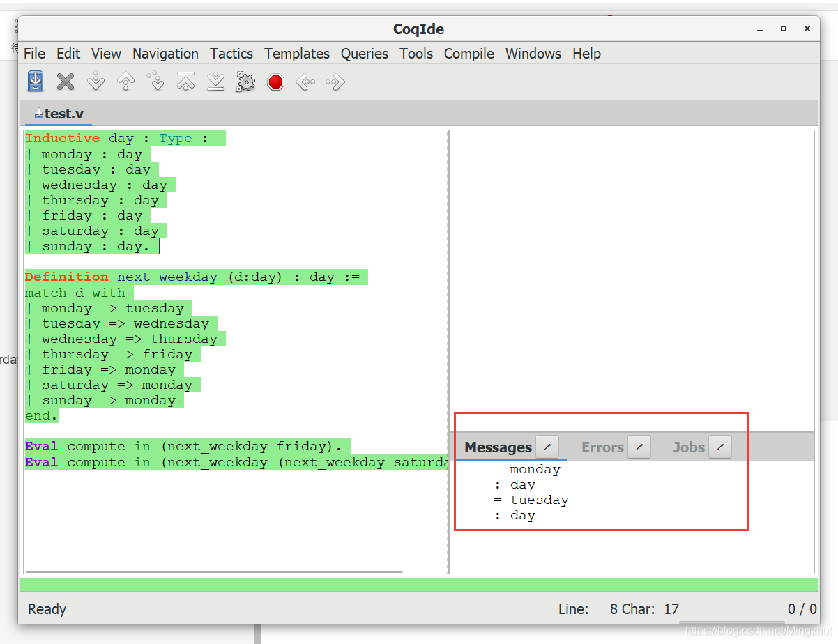Image resolution: width=838 pixels, height=644 pixels.
Task: Click the empty goals panel area
Action: pyautogui.click(x=632, y=279)
